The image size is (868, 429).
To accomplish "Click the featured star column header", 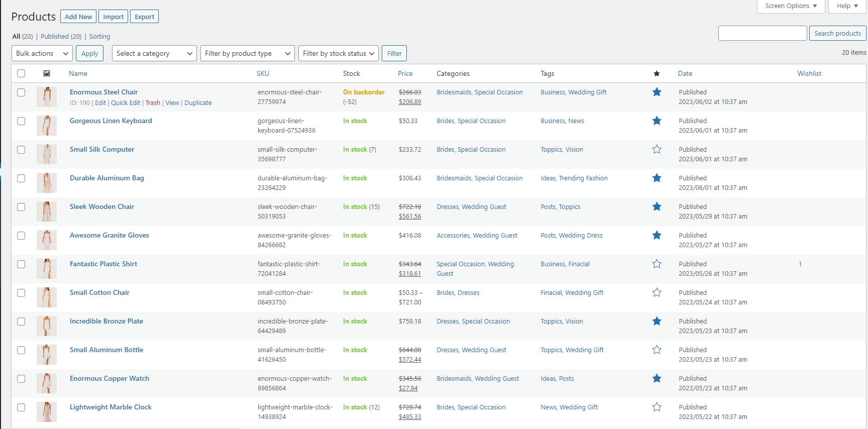I will 657,74.
